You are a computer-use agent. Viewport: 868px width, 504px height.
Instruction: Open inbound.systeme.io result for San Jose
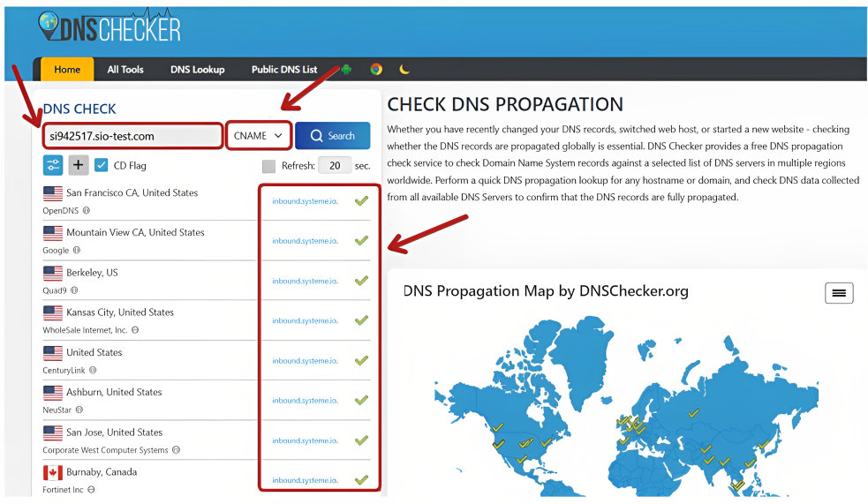click(305, 441)
